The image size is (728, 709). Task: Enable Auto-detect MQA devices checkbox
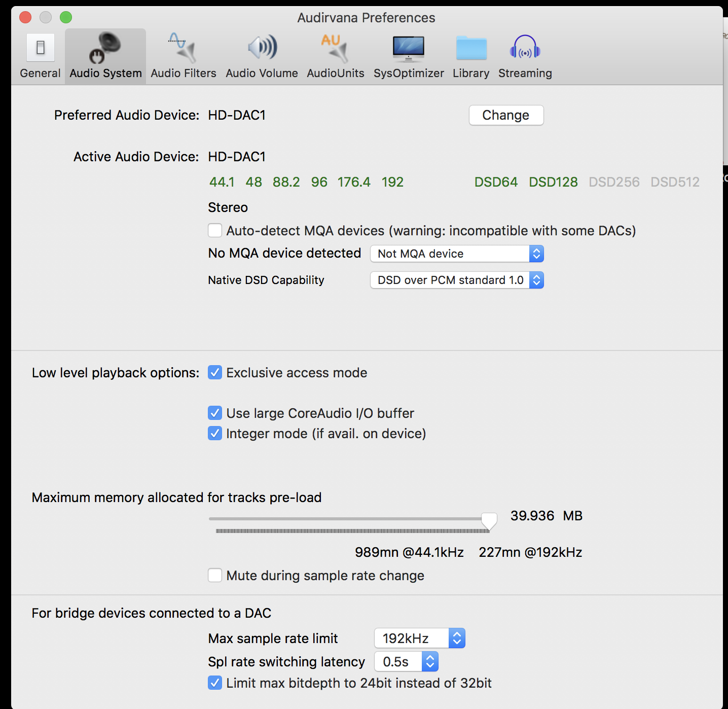215,230
